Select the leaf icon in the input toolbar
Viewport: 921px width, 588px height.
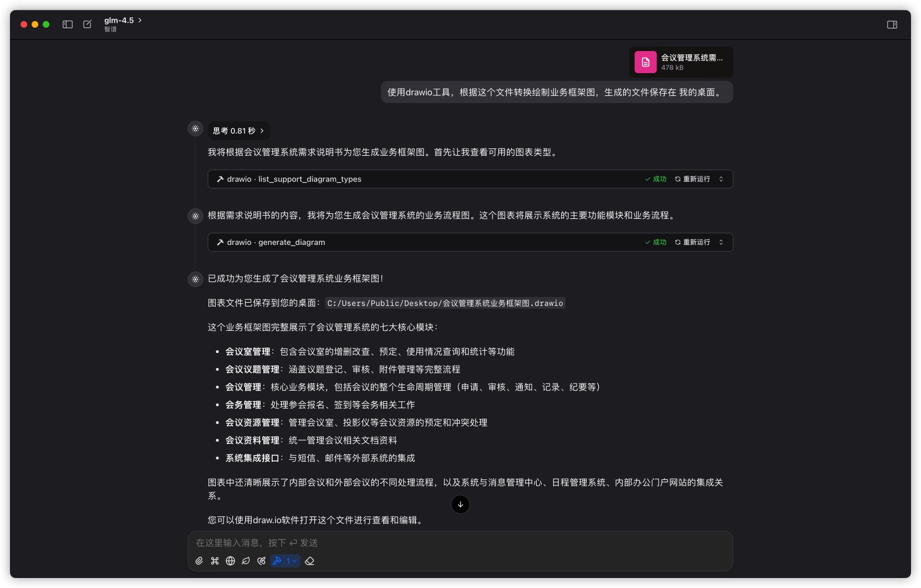[x=246, y=561]
